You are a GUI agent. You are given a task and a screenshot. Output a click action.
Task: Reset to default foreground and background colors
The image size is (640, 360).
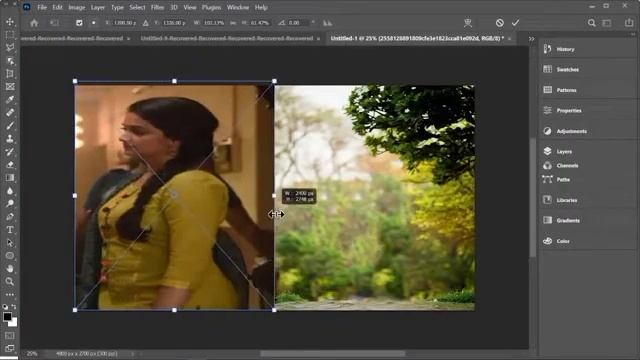tap(5, 307)
